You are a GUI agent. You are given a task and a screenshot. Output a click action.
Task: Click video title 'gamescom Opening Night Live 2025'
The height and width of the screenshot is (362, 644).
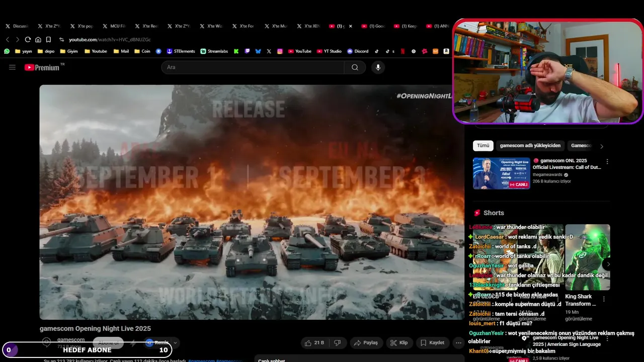tap(95, 329)
